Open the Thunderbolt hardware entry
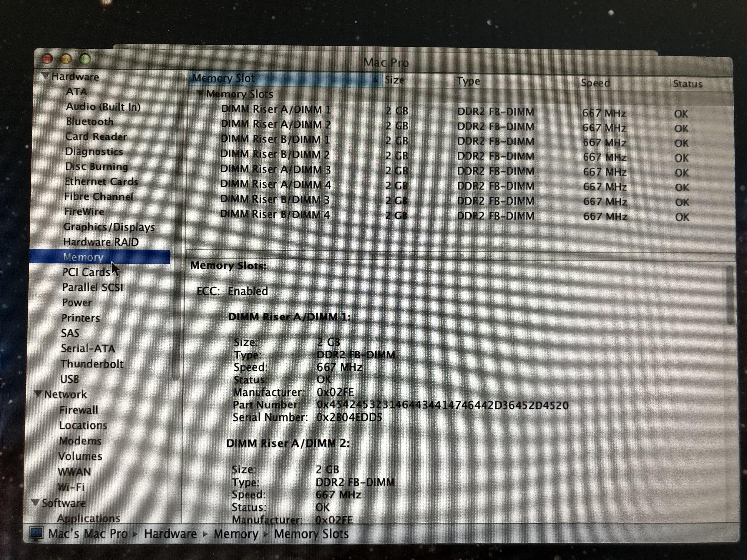 (x=92, y=364)
